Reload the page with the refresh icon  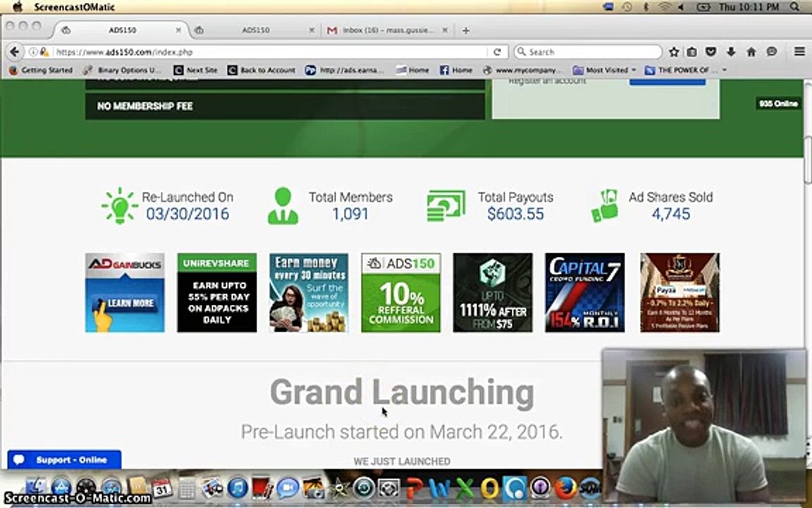[497, 52]
